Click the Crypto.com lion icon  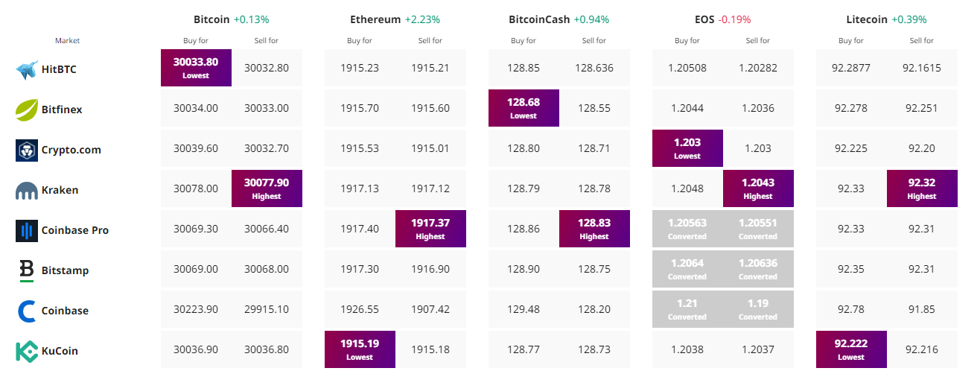pyautogui.click(x=27, y=150)
